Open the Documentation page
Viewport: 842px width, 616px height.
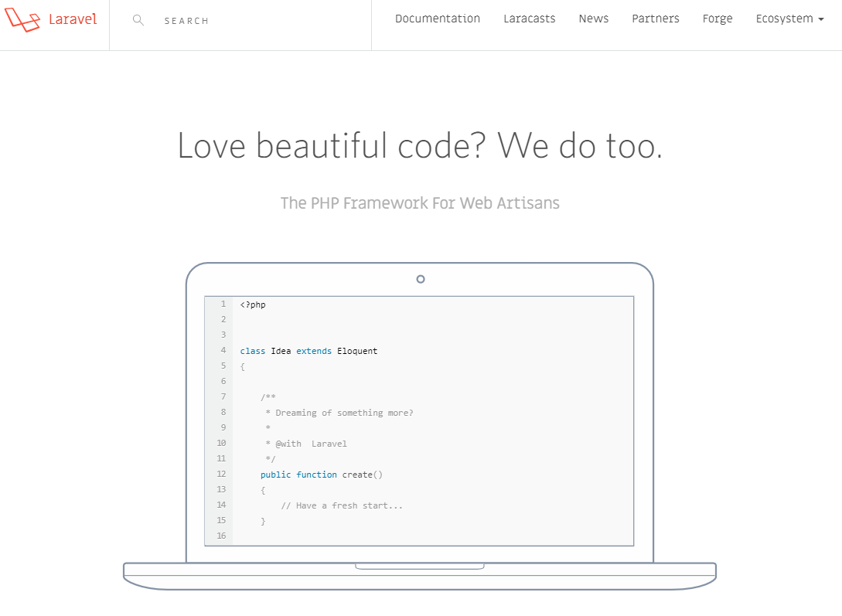(x=437, y=19)
